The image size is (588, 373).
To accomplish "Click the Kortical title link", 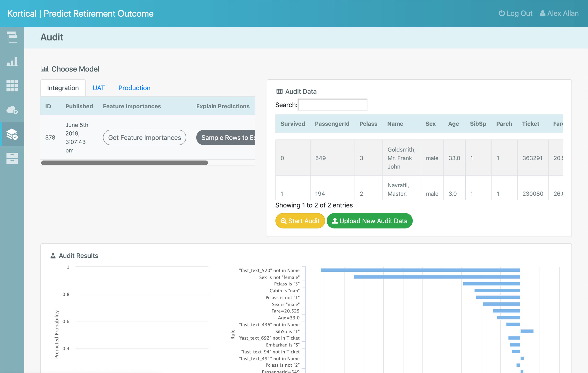I will pyautogui.click(x=22, y=13).
